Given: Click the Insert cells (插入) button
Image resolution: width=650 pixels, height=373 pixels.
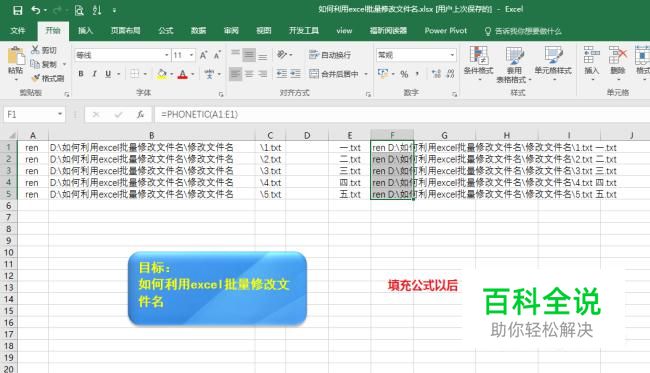Looking at the screenshot, I should [x=592, y=63].
